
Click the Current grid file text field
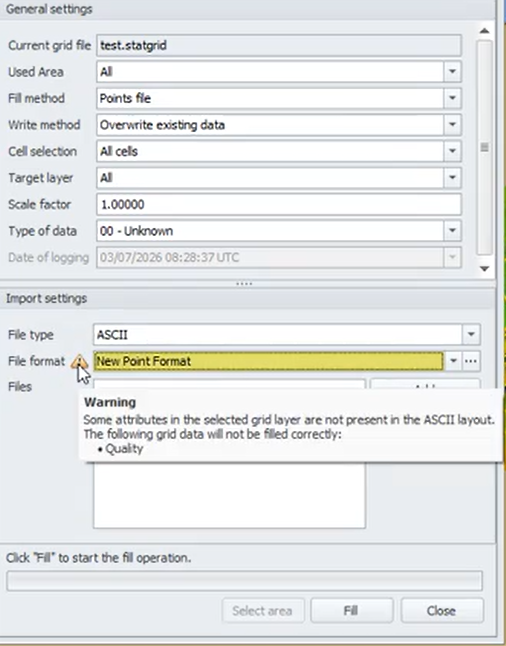279,45
